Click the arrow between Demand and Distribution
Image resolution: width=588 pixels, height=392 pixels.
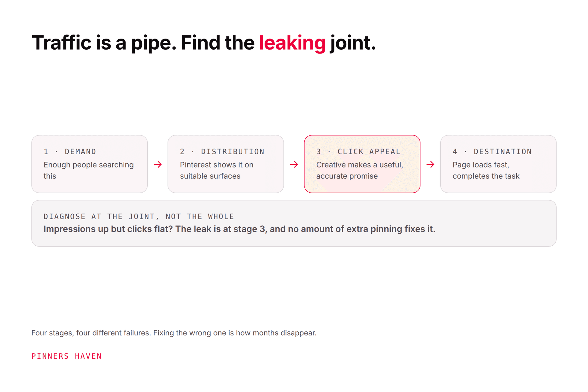click(158, 164)
